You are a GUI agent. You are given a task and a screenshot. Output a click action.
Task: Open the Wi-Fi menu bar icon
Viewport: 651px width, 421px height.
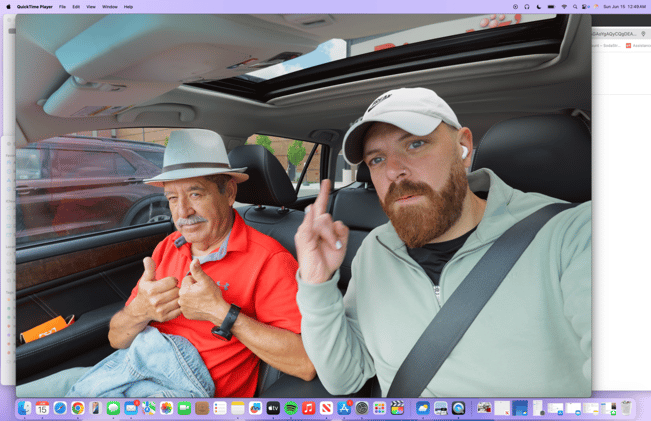[x=564, y=7]
